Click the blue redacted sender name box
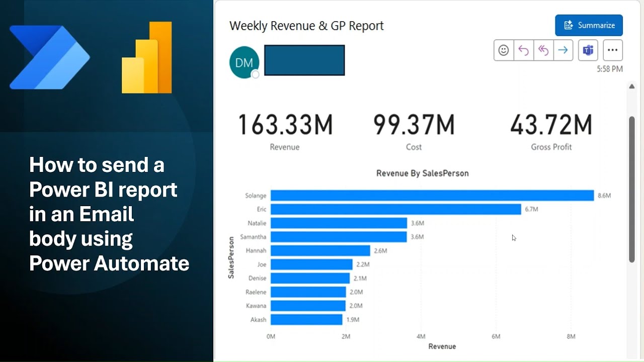The width and height of the screenshot is (644, 362). (x=304, y=60)
